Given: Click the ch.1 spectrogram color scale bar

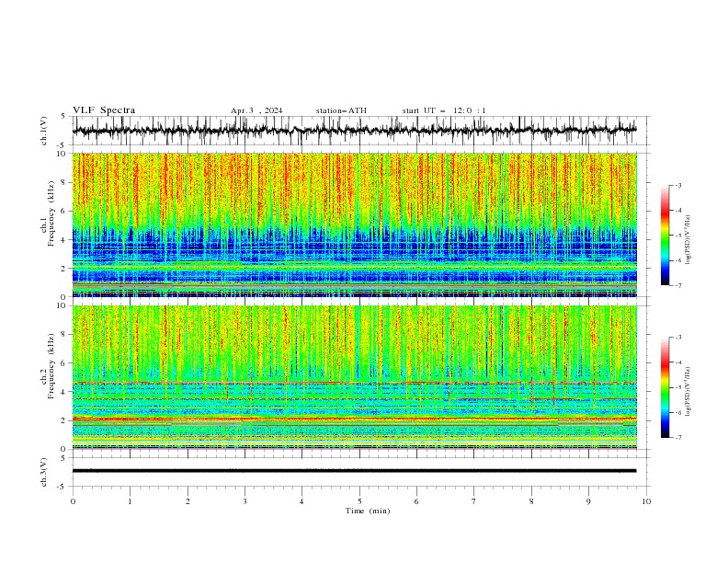Looking at the screenshot, I should pos(665,236).
